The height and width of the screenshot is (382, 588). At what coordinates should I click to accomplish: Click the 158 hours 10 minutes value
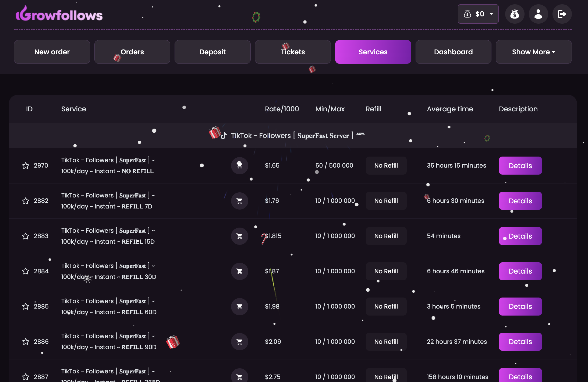[x=457, y=377]
